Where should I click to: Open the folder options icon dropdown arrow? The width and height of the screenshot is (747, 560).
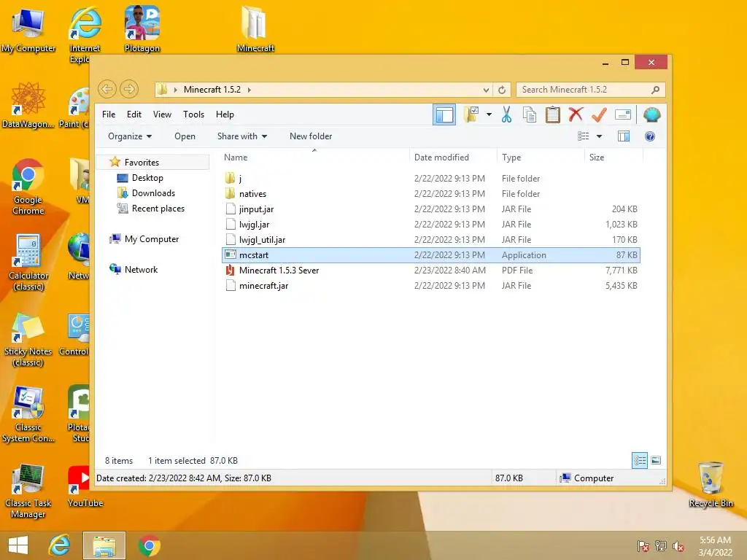coord(489,114)
